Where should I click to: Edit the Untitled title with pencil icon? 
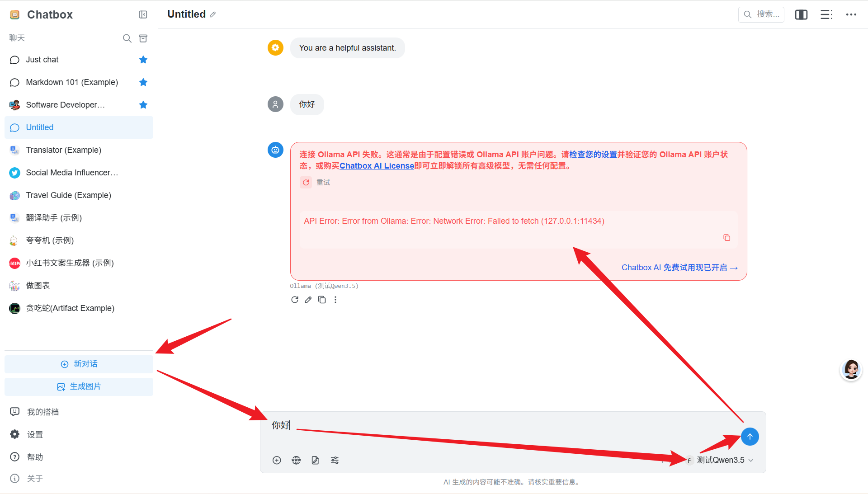point(212,14)
